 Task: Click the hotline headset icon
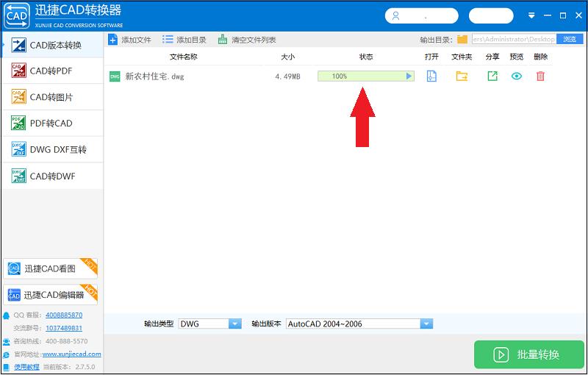(7, 342)
